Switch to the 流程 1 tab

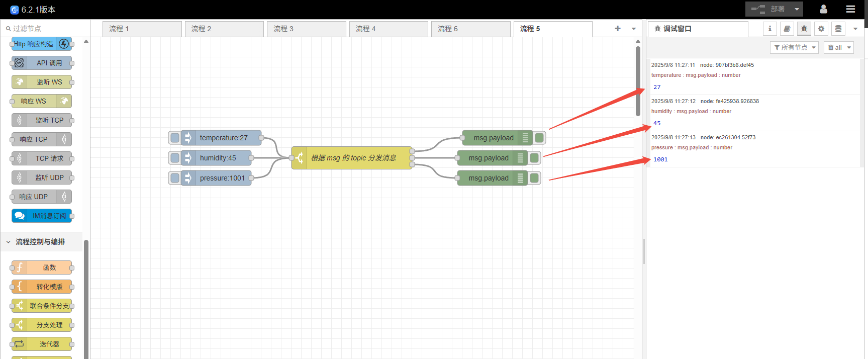(142, 29)
